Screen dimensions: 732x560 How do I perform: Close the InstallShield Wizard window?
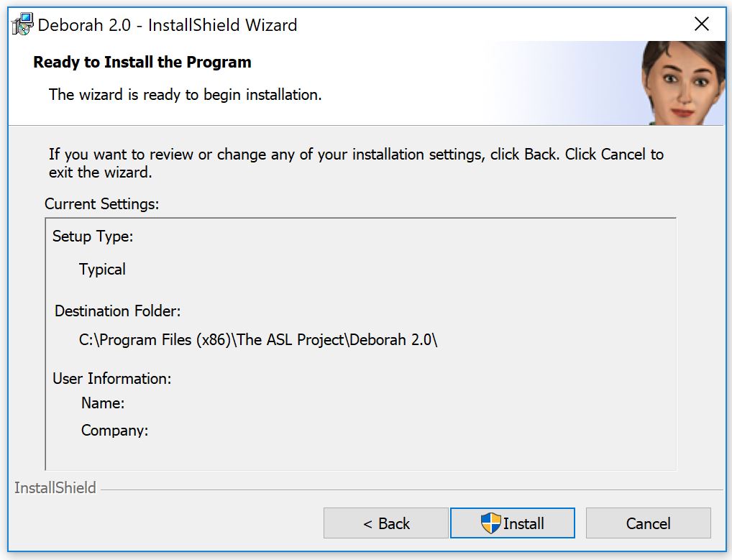(x=701, y=24)
